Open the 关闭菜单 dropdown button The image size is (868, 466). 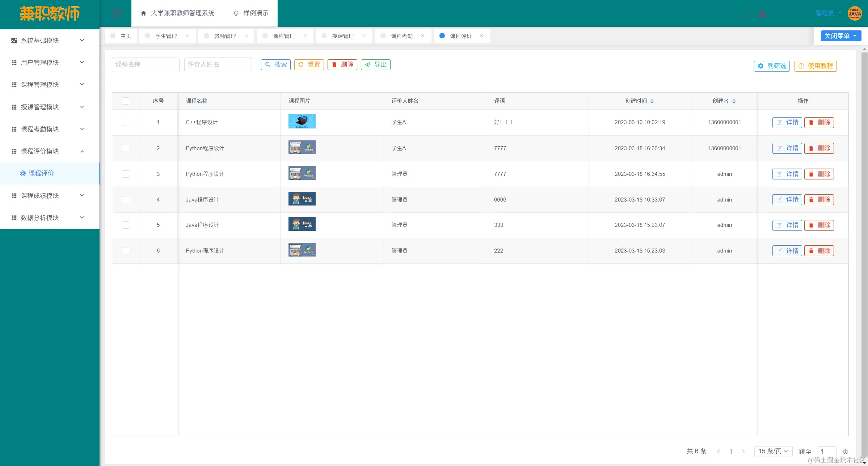click(841, 36)
